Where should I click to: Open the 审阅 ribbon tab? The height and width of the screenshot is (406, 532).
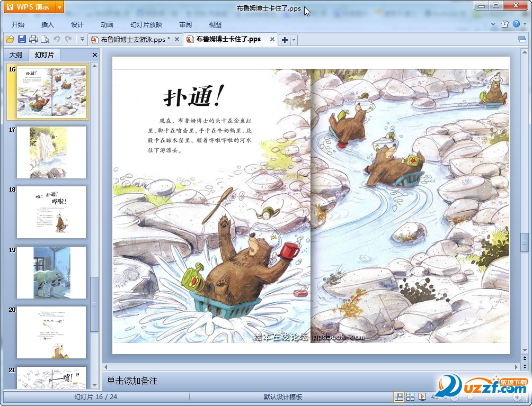click(185, 24)
